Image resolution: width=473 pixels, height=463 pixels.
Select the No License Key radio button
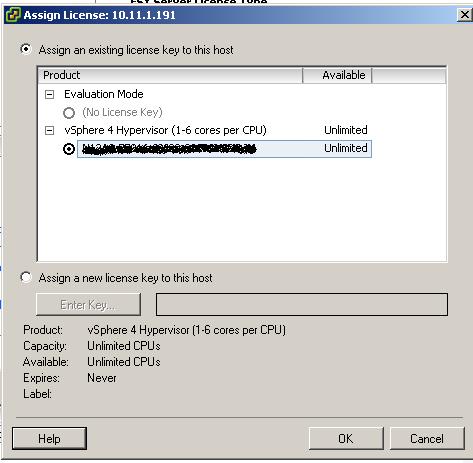click(69, 113)
